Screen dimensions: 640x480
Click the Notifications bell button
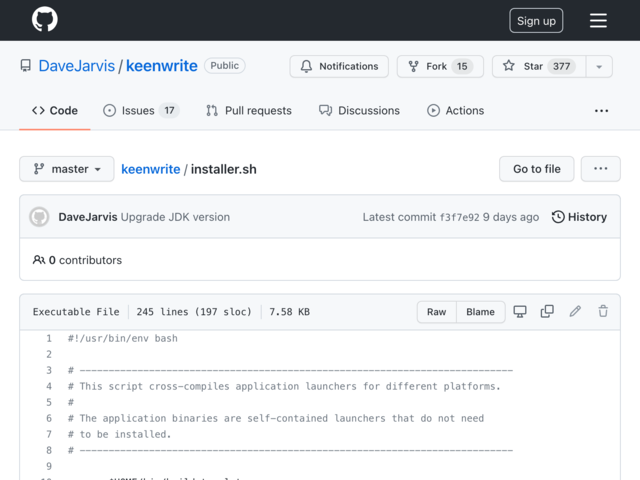[339, 66]
